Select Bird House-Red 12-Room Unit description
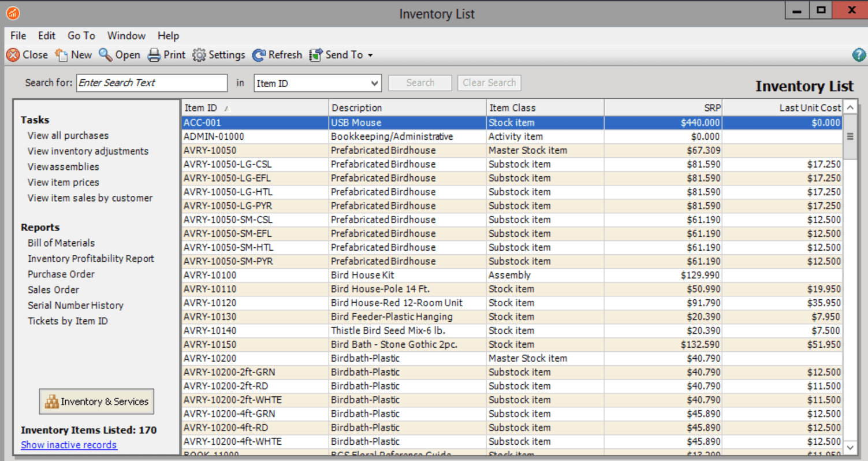868x461 pixels. tap(397, 303)
